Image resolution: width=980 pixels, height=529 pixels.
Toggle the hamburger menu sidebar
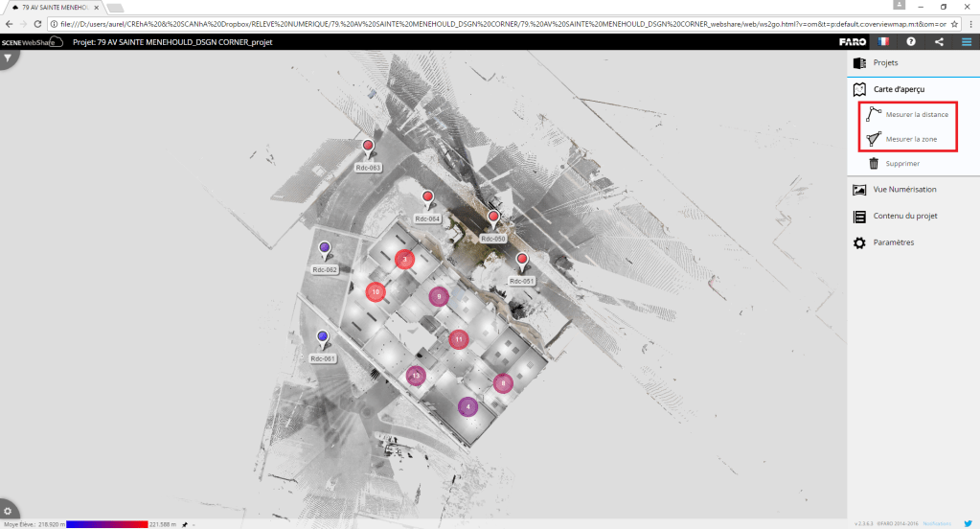(x=966, y=42)
